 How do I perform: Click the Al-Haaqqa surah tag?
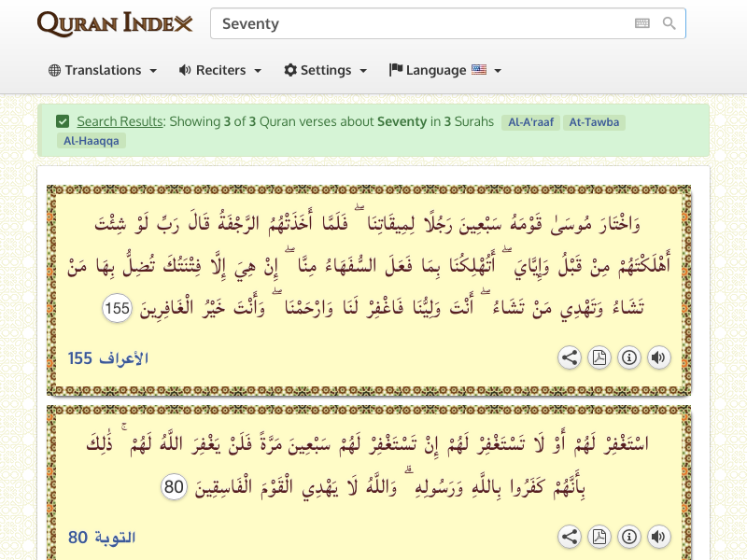click(x=91, y=141)
